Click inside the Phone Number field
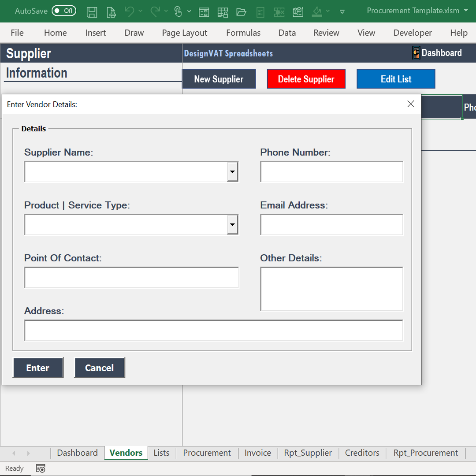 [x=331, y=172]
